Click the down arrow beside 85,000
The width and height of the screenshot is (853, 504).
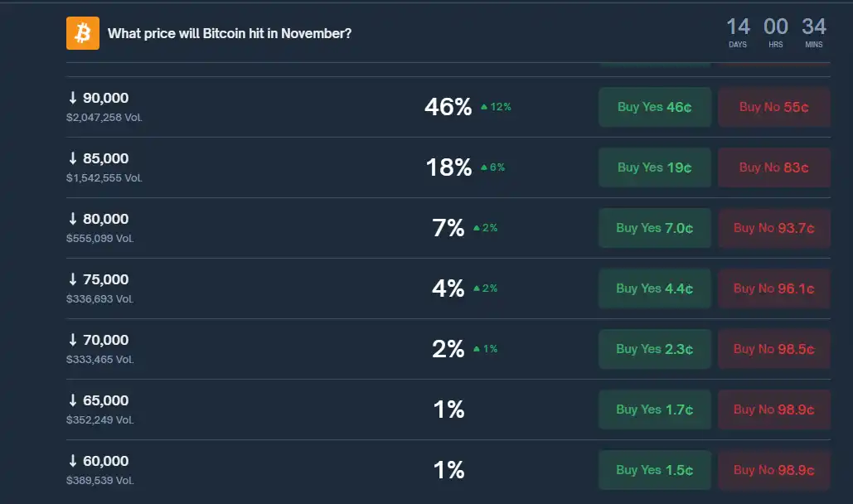71,157
